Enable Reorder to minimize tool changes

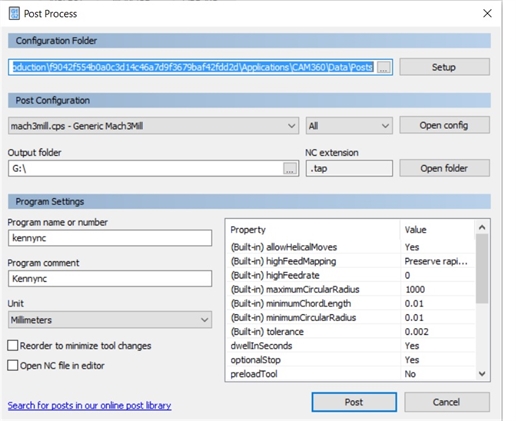click(13, 346)
